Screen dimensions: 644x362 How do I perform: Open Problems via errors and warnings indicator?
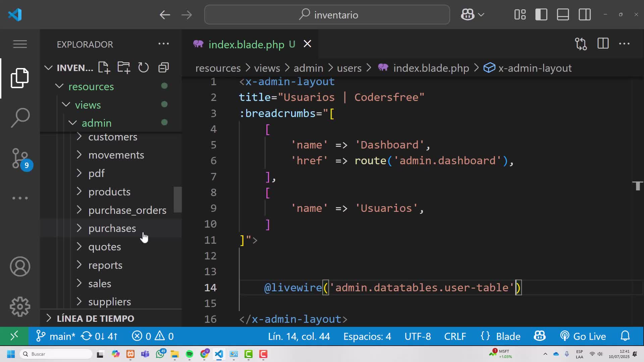click(x=153, y=336)
